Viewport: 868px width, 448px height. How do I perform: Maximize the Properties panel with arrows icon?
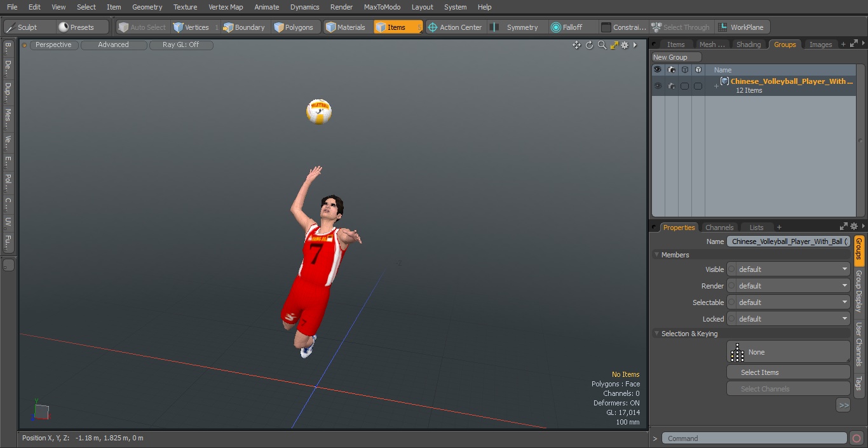[x=844, y=227]
